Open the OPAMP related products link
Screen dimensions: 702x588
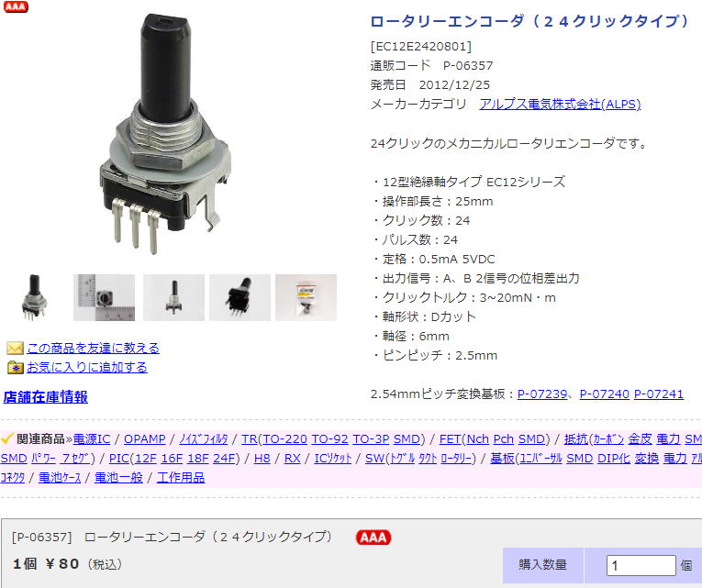point(145,439)
